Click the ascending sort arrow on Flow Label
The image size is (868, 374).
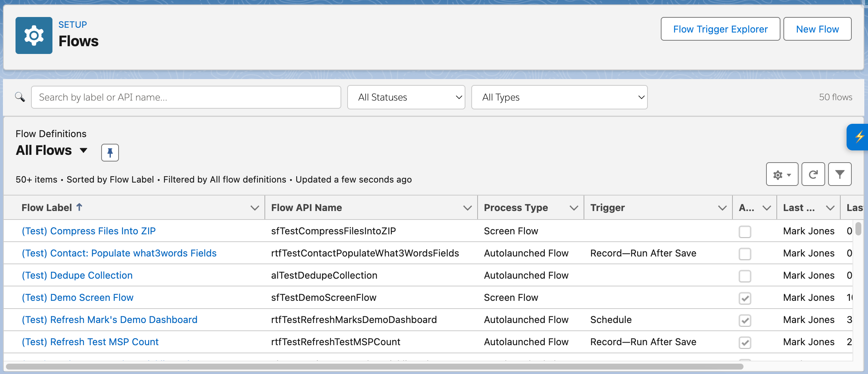(x=80, y=207)
